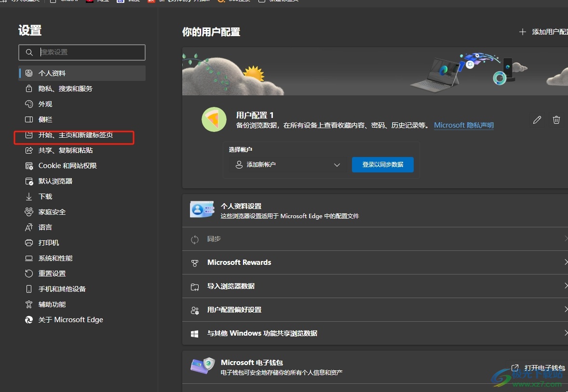Switch to 系统和性能 settings

click(x=82, y=259)
